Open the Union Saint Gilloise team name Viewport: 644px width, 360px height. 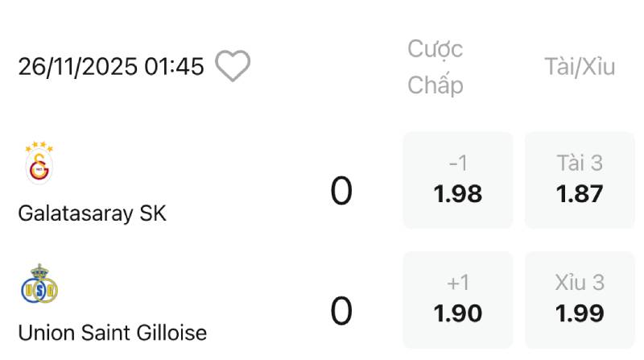(x=112, y=332)
